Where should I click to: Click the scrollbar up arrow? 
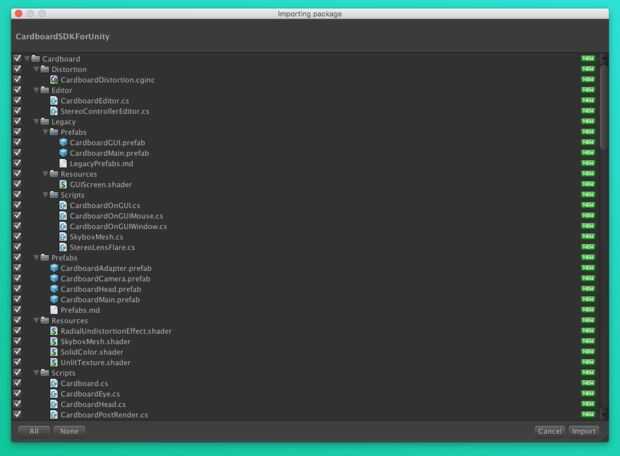pos(603,59)
